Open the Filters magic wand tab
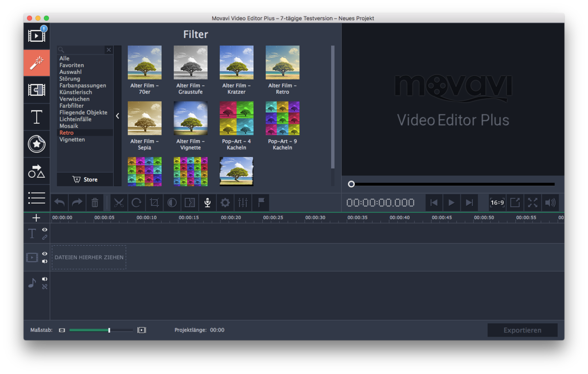Screen dimensions: 588x374 (37, 62)
